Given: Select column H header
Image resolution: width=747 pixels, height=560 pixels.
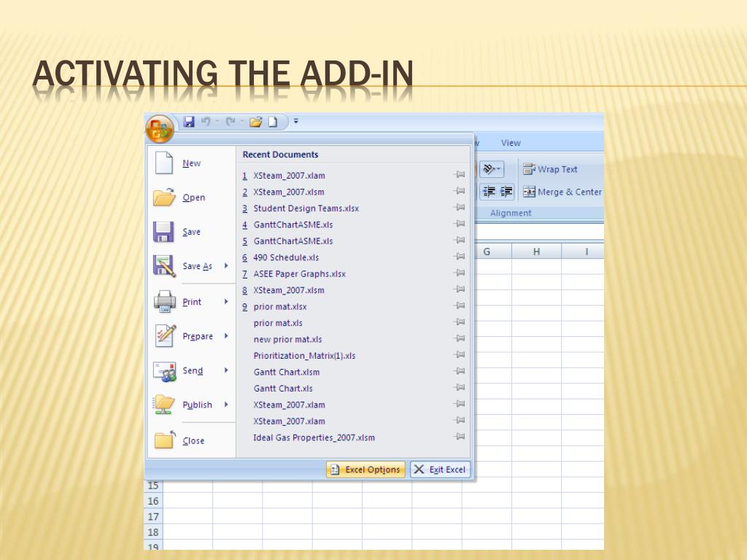Looking at the screenshot, I should pyautogui.click(x=536, y=252).
